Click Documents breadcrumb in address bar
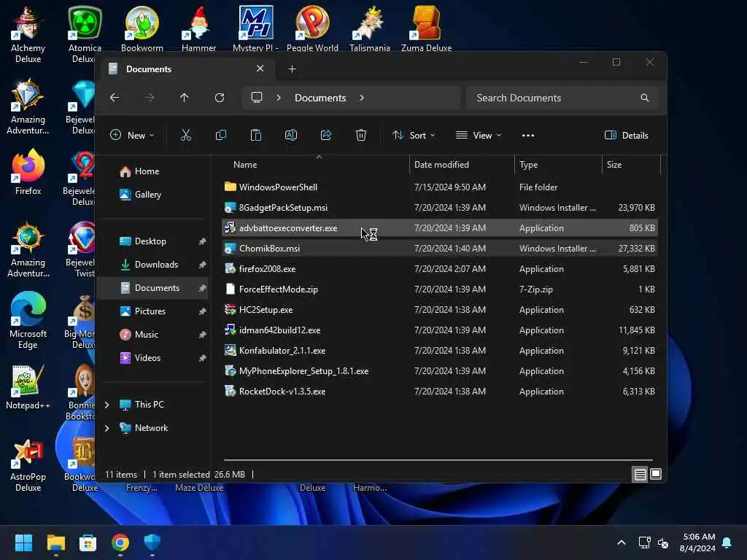Viewport: 747px width, 560px height. (x=320, y=98)
